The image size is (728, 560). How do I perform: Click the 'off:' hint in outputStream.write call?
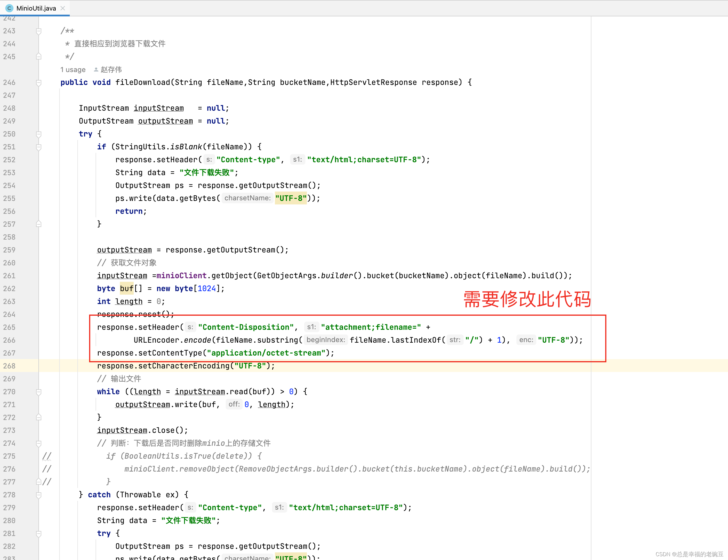tap(234, 404)
